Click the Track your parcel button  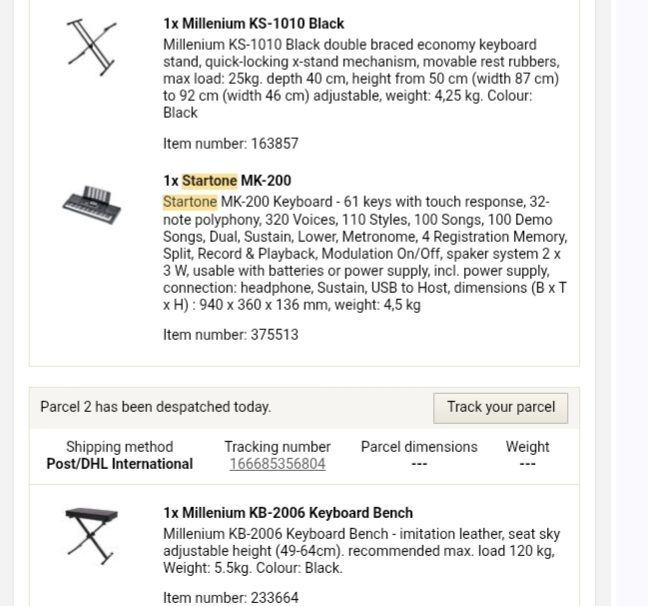(500, 408)
